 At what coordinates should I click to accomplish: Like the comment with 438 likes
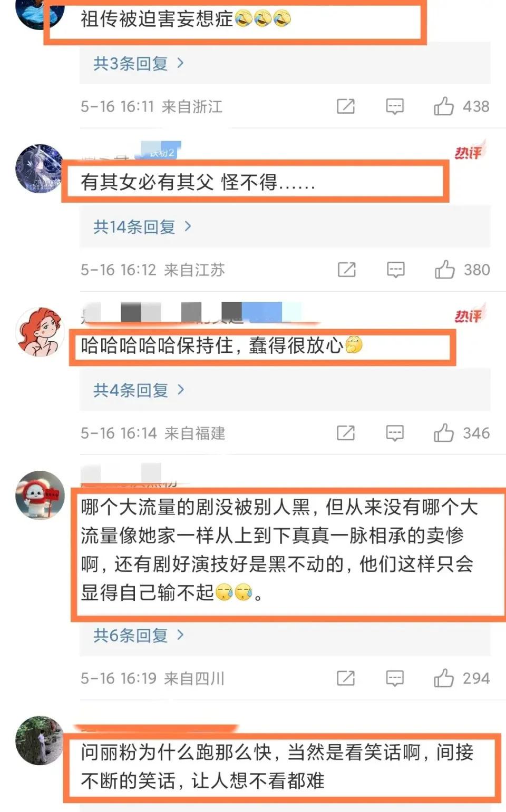(444, 106)
